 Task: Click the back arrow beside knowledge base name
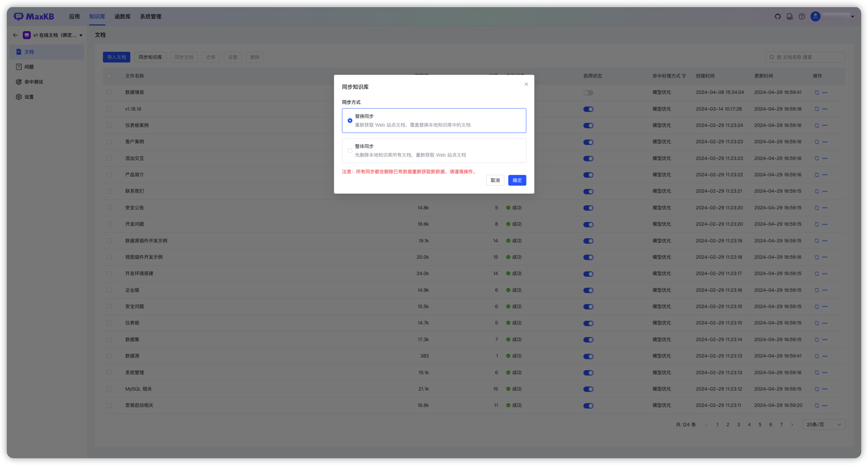point(15,35)
